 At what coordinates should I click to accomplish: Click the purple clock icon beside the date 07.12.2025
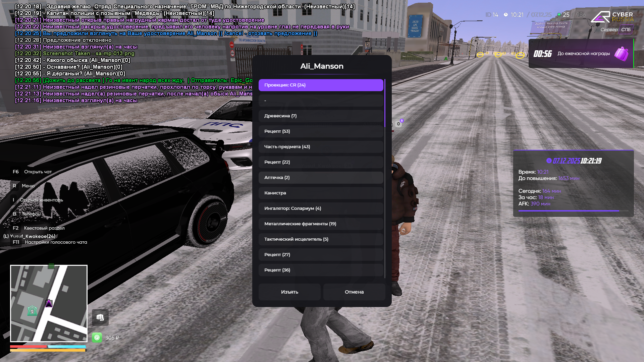pos(549,161)
